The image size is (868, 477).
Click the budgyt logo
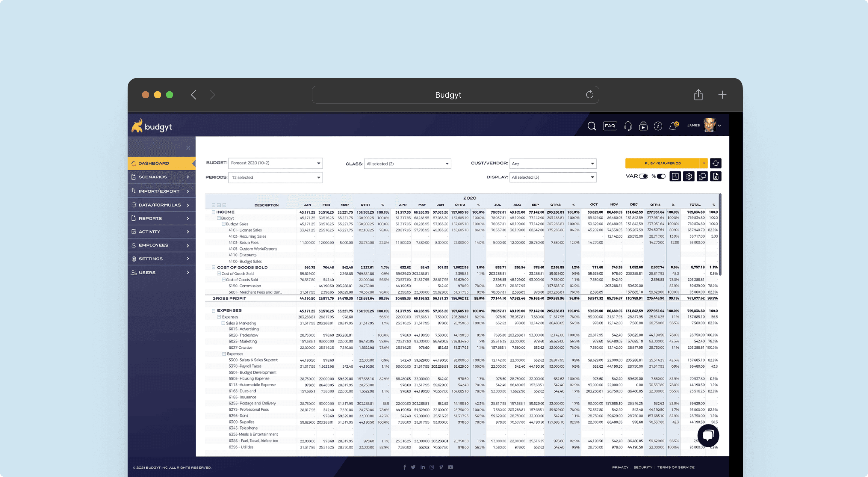(x=152, y=126)
